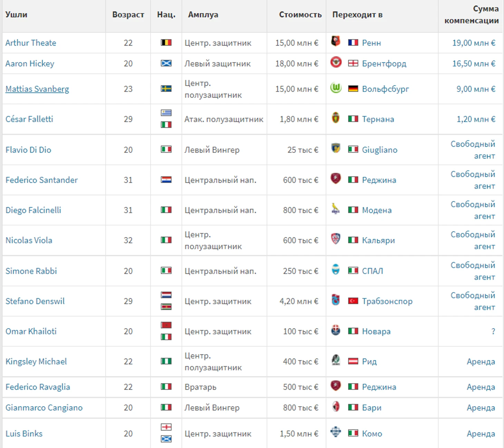Viewport: 504px width, 448px height.
Task: Open Arthur Theate player link
Action: pos(31,43)
